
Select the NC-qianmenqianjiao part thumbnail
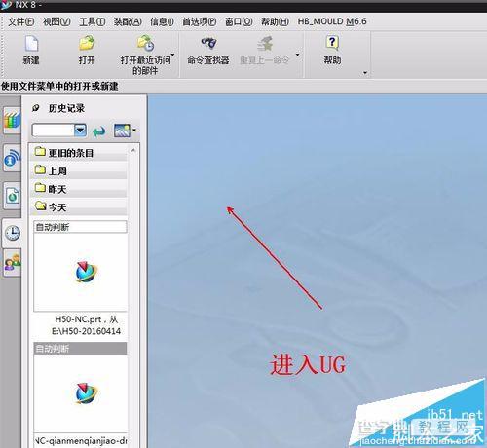coord(80,392)
